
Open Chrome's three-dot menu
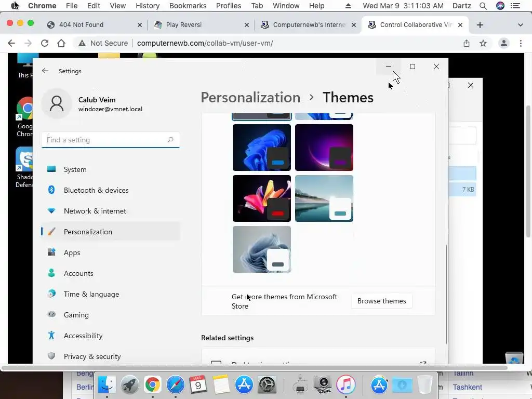521,43
